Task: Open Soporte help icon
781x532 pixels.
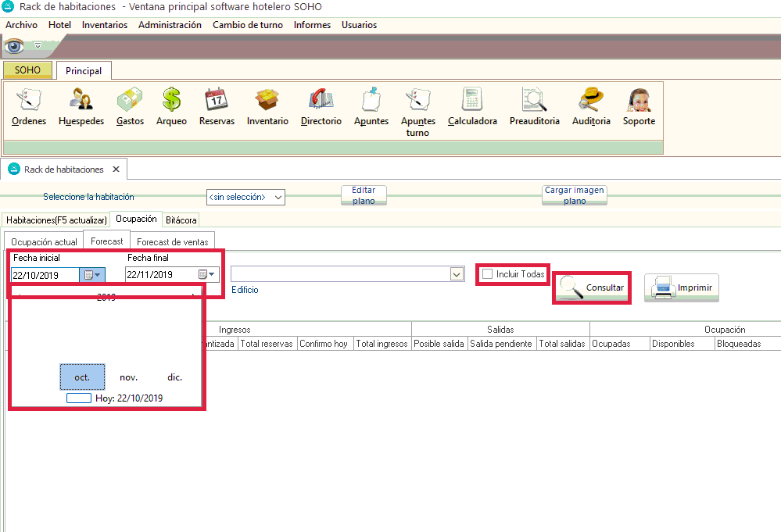Action: [639, 101]
